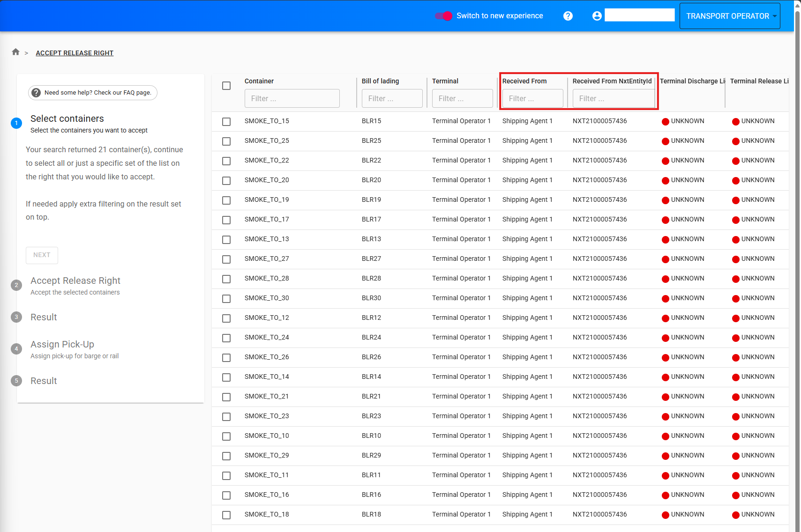Click the Received From column header

(524, 81)
